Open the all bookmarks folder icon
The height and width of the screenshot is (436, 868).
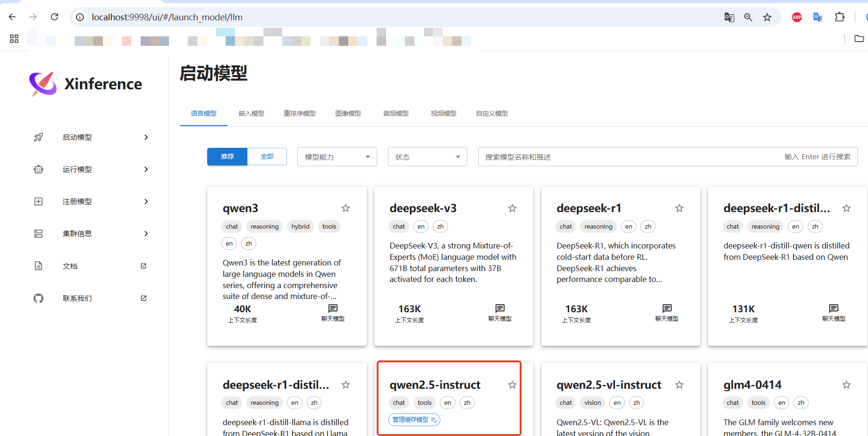pos(859,39)
